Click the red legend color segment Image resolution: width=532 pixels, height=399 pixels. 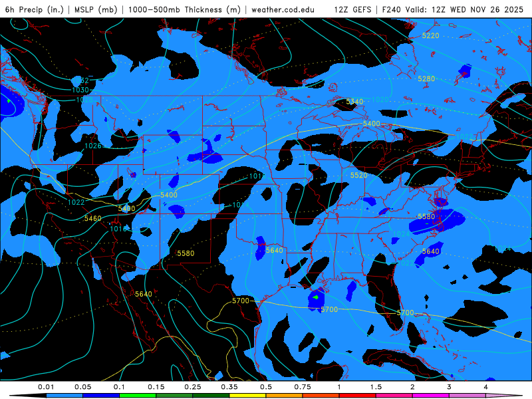coord(358,396)
